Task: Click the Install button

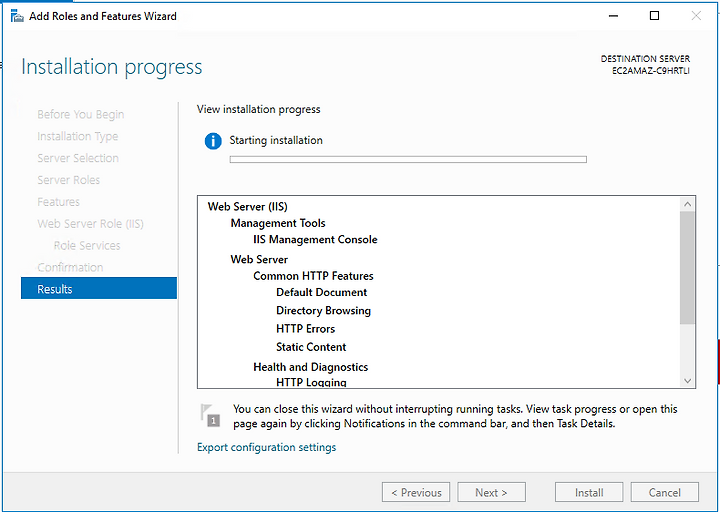Action: point(589,492)
